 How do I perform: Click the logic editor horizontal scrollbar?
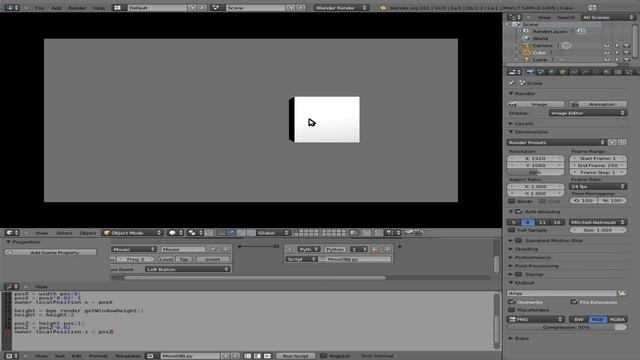pyautogui.click(x=255, y=278)
